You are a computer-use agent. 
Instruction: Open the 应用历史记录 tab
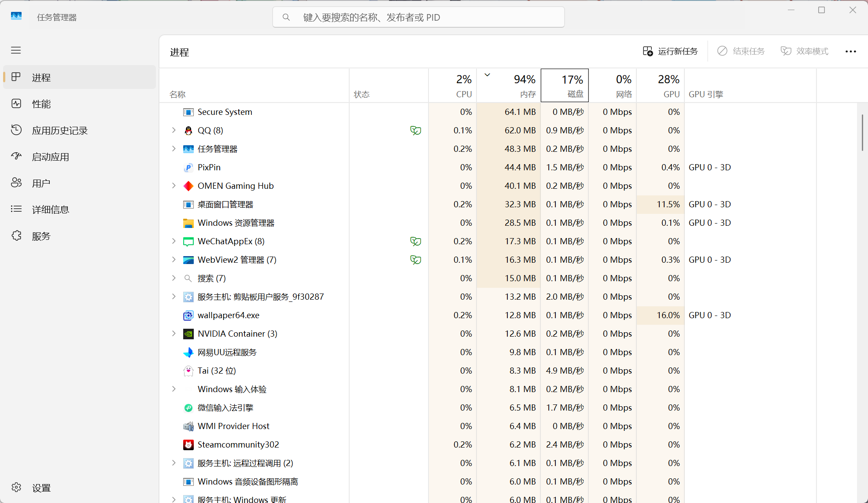pyautogui.click(x=80, y=130)
